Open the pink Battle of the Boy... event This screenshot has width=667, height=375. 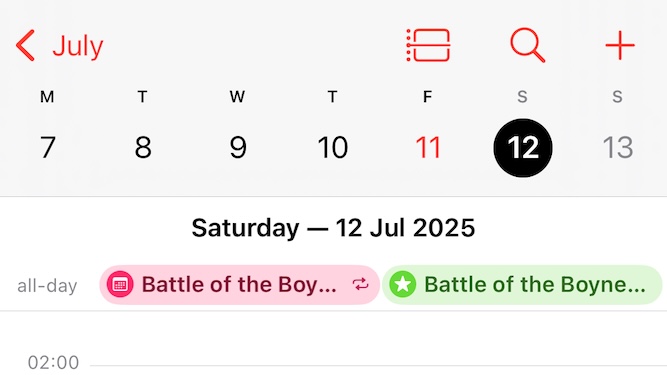click(x=239, y=284)
